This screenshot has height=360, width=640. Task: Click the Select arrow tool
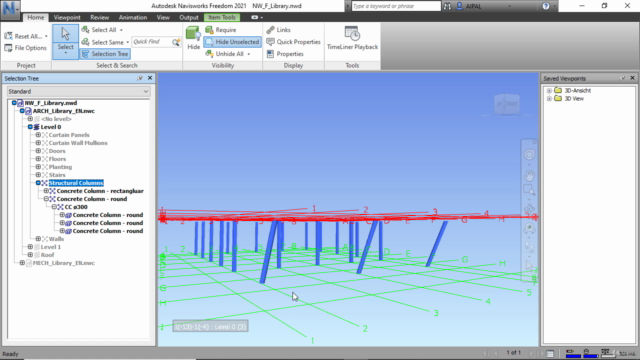65,33
